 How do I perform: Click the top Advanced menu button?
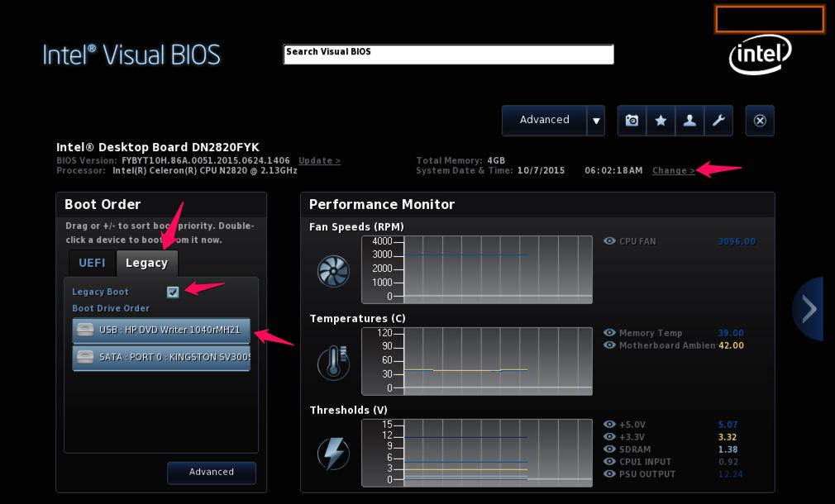click(544, 121)
